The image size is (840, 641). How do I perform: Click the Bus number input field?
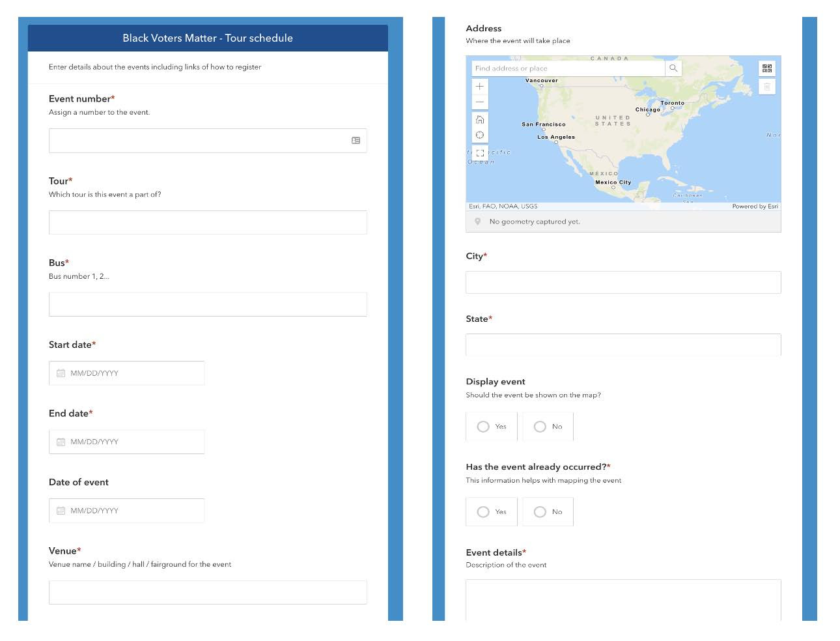pos(208,304)
